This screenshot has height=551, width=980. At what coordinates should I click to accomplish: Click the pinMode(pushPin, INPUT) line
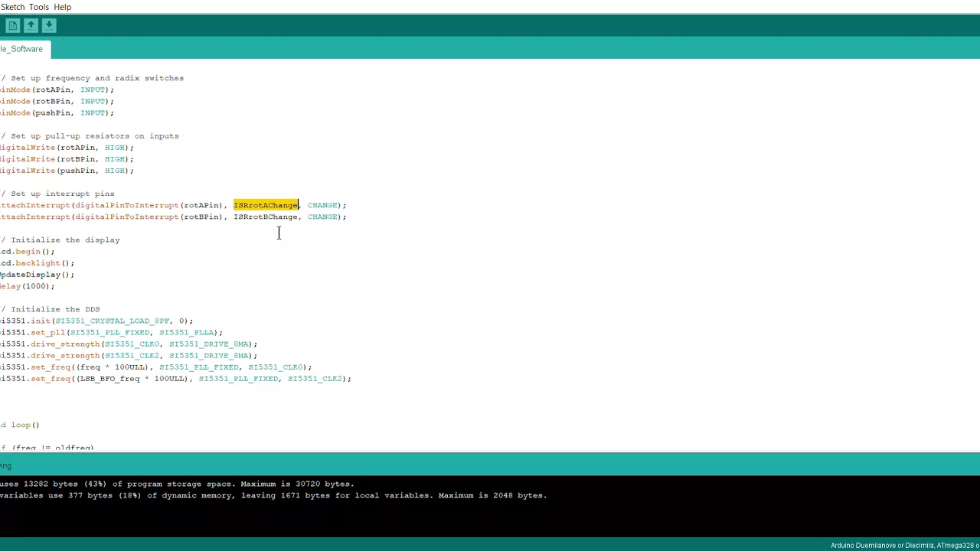pos(57,112)
